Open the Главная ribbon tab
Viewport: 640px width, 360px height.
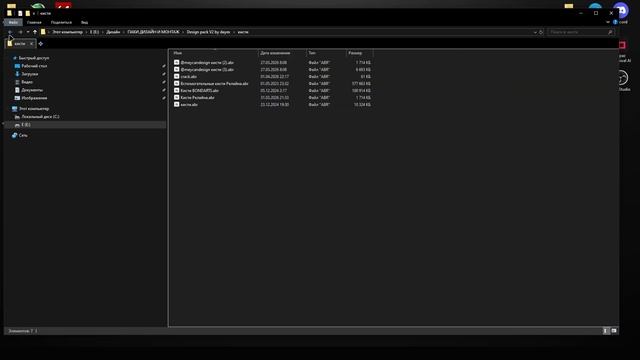tap(34, 22)
